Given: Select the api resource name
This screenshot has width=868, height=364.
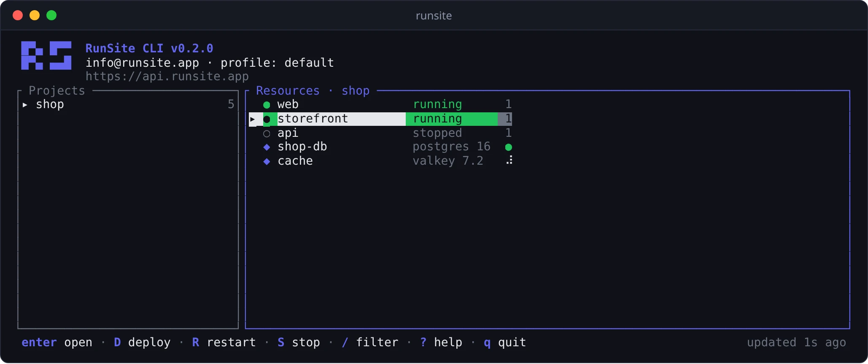Looking at the screenshot, I should [x=288, y=133].
